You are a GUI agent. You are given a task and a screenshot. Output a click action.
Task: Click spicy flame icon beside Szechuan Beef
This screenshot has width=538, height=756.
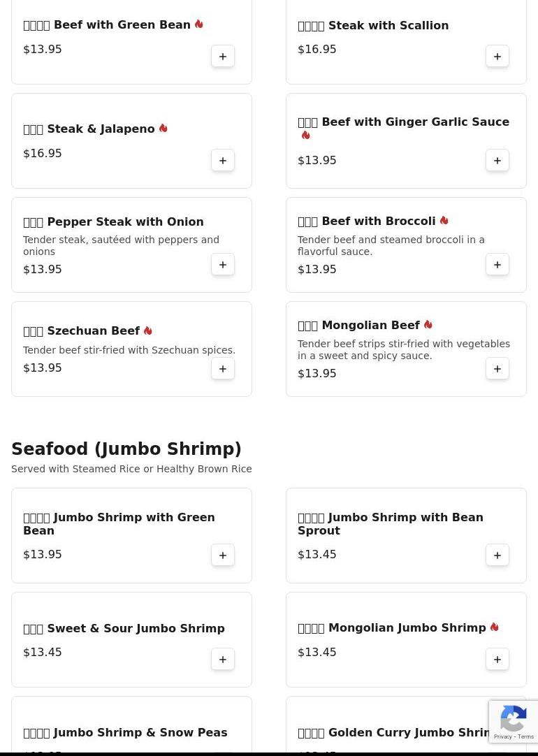148,330
